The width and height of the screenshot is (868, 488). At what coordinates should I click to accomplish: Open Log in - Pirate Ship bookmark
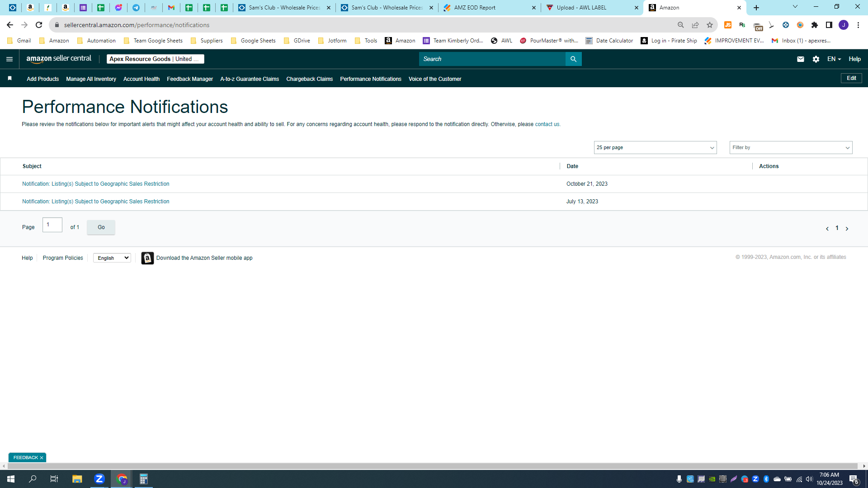click(669, 41)
